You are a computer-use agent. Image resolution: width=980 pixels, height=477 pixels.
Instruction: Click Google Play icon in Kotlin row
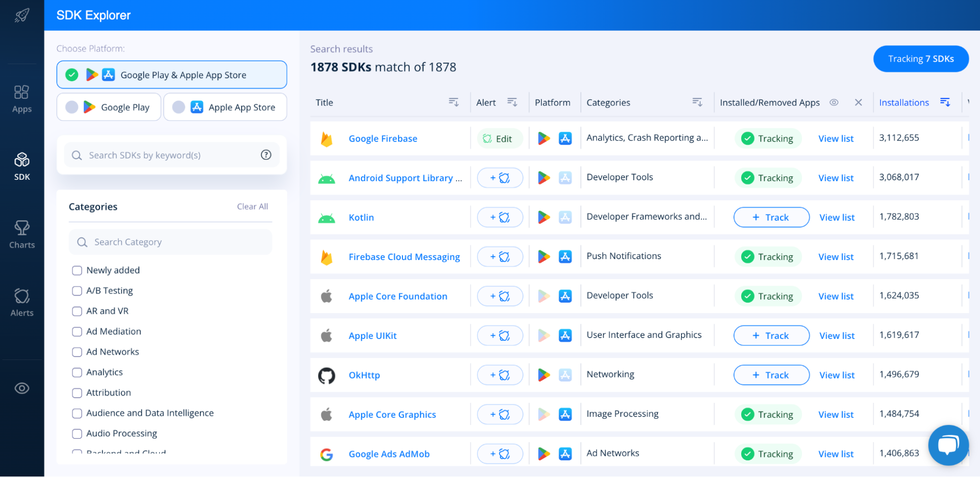click(x=544, y=217)
